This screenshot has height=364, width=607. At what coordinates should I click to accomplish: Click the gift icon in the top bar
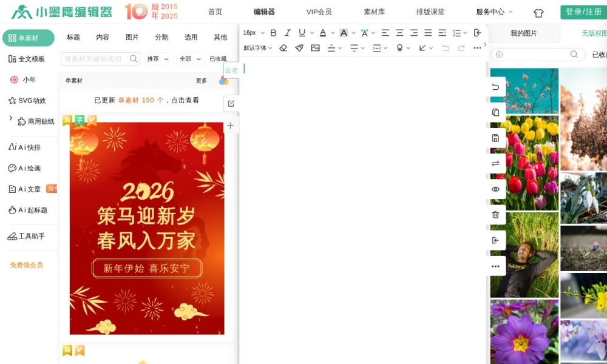(538, 12)
